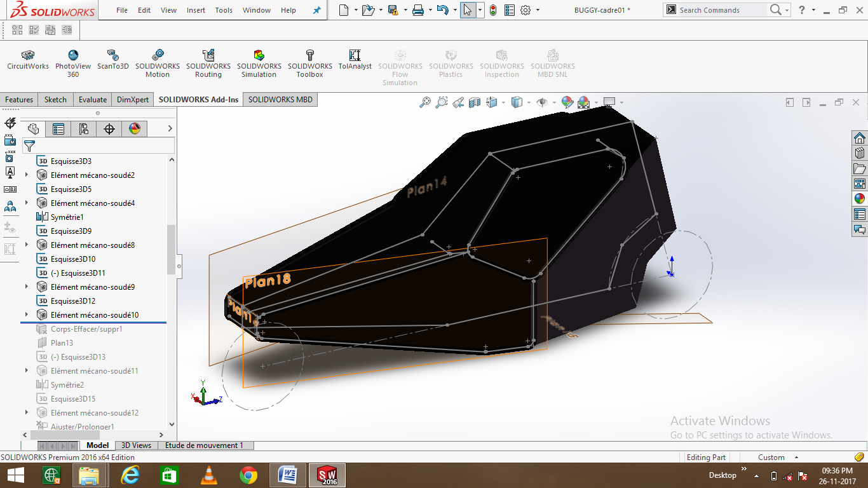868x488 pixels.
Task: Select the Zoom to Fit tool
Action: tap(426, 102)
